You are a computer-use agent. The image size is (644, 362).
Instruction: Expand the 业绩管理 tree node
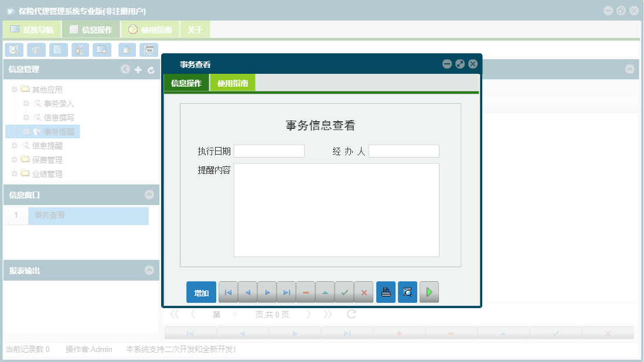15,173
